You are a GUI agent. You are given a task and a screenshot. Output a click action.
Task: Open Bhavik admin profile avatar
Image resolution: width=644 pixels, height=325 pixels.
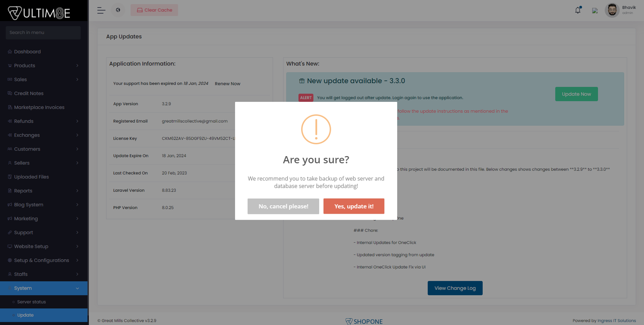point(612,10)
